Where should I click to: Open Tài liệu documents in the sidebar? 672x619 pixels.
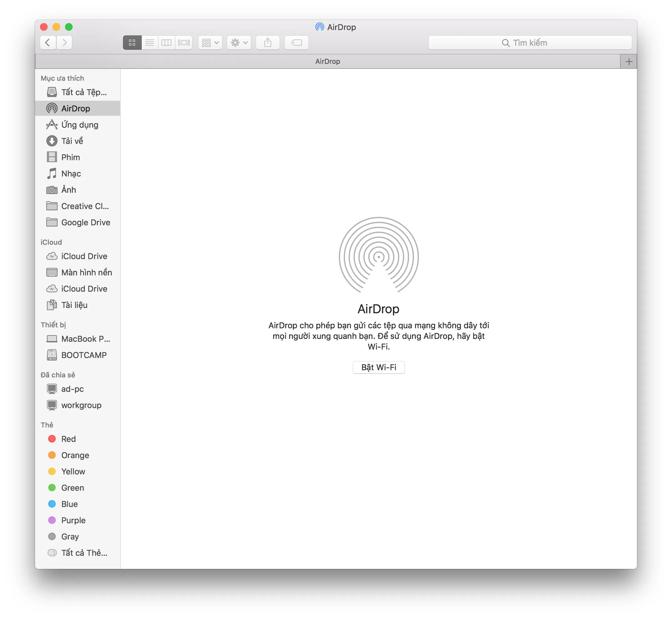[78, 305]
